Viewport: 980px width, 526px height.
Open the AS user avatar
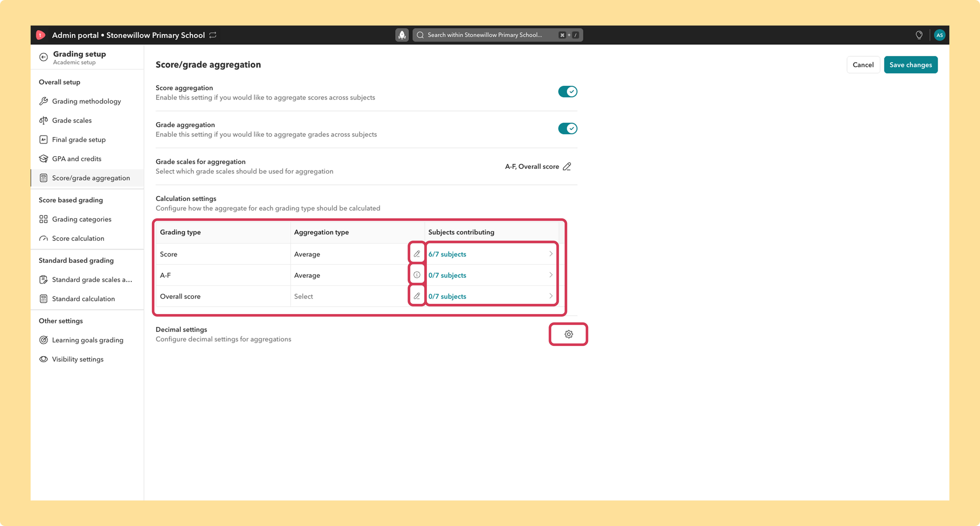coord(939,35)
